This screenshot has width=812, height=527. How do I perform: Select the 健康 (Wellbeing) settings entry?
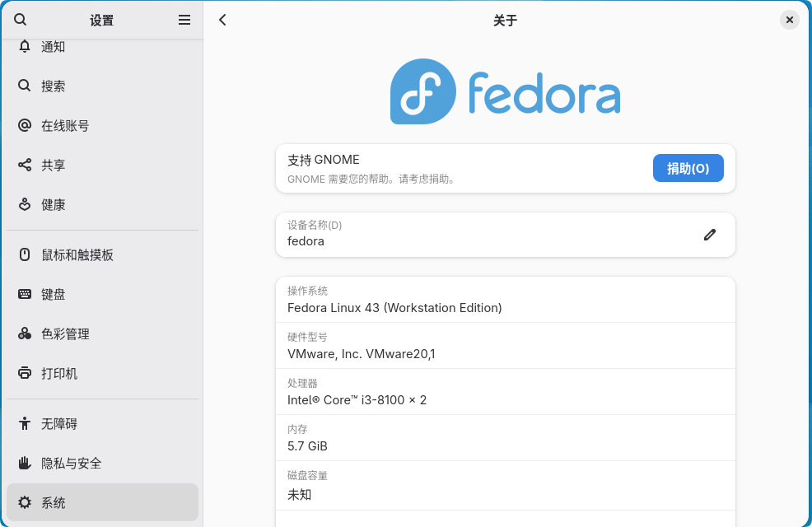[53, 204]
